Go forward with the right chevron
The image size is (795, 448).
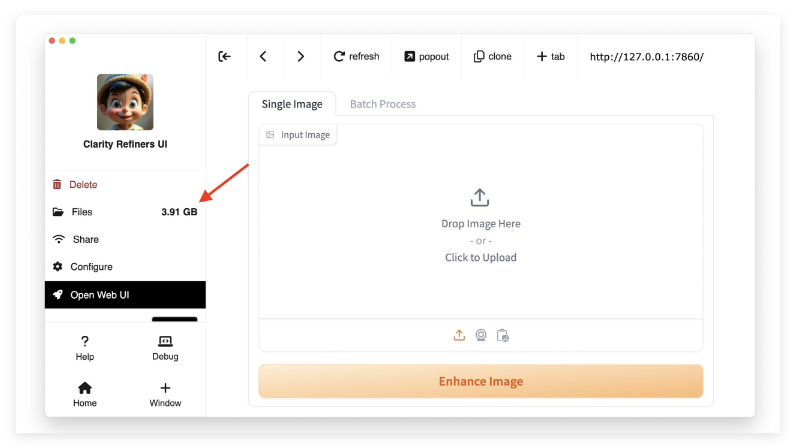(301, 57)
